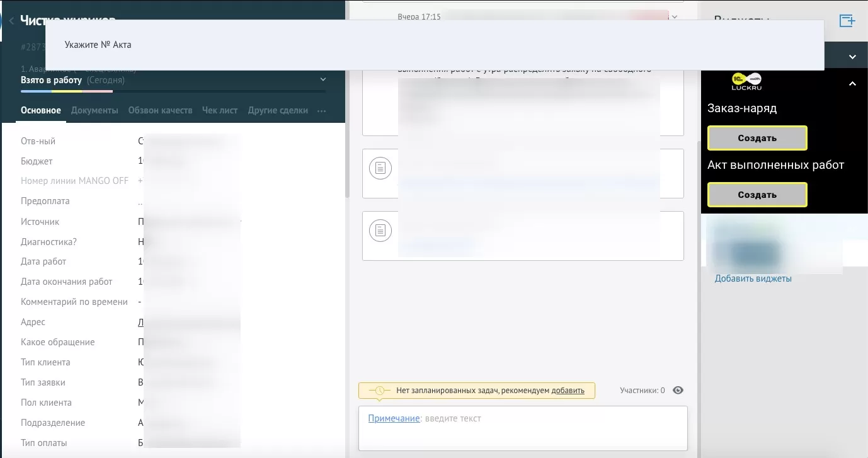Expand the dark widget header down chevron

click(852, 57)
